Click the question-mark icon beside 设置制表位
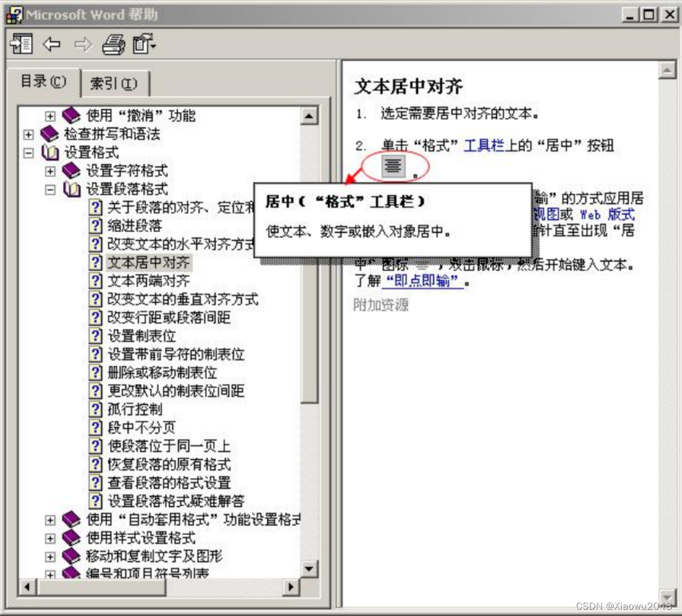Viewport: 682px width, 616px height. tap(95, 335)
